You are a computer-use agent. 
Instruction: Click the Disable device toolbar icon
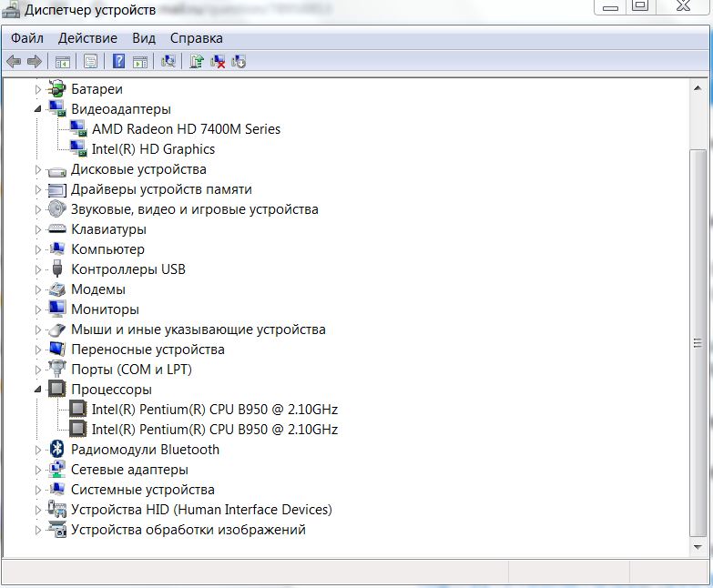click(239, 61)
